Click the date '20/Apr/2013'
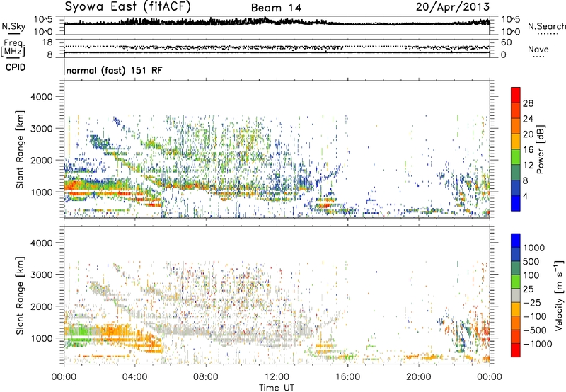 (453, 7)
